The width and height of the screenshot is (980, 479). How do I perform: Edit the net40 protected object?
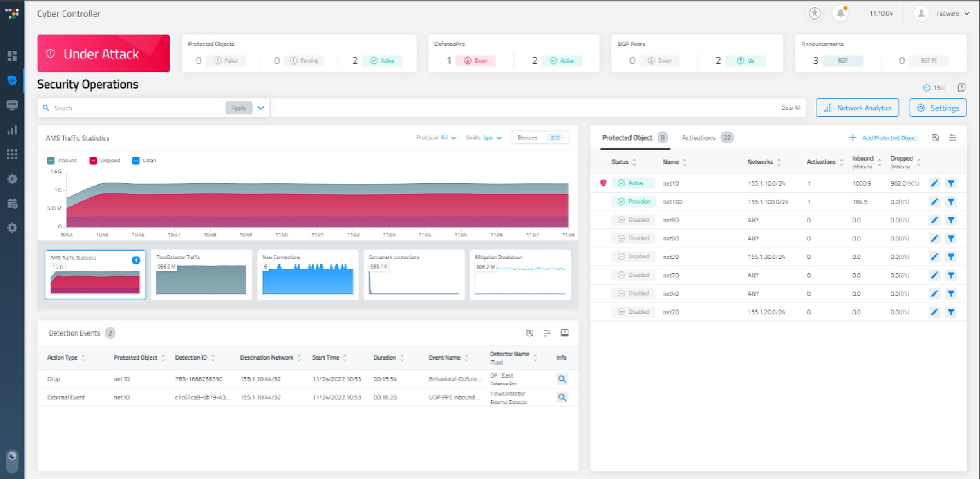click(934, 294)
